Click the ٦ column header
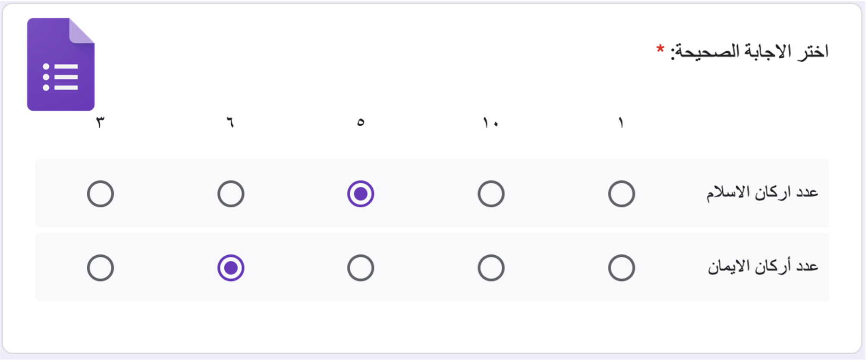The height and width of the screenshot is (362, 868). (230, 123)
